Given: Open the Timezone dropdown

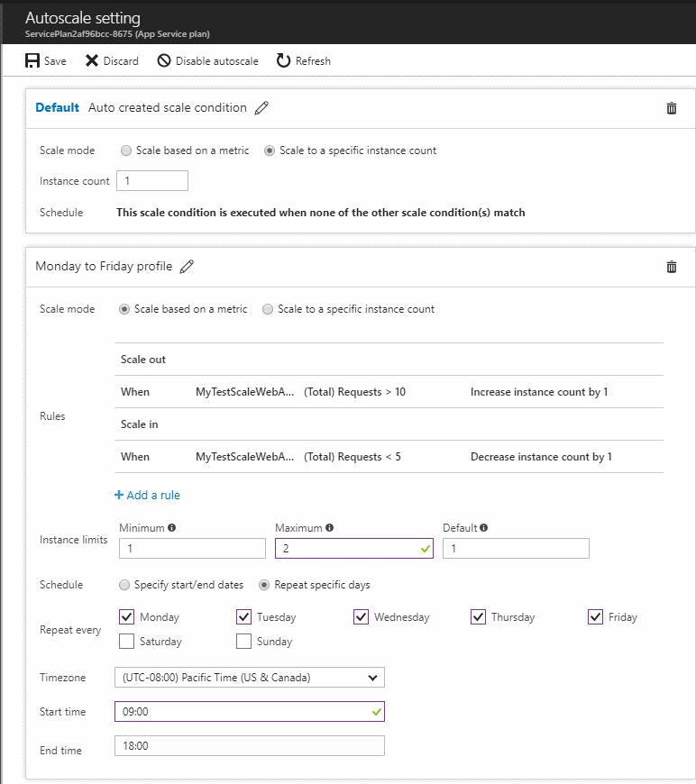Looking at the screenshot, I should click(250, 677).
